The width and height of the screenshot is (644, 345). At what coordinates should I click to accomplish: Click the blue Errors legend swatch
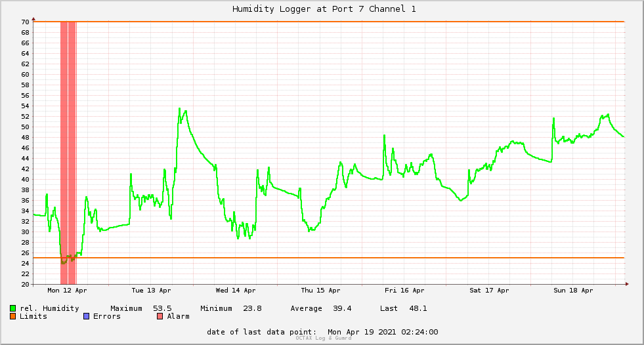(86, 316)
